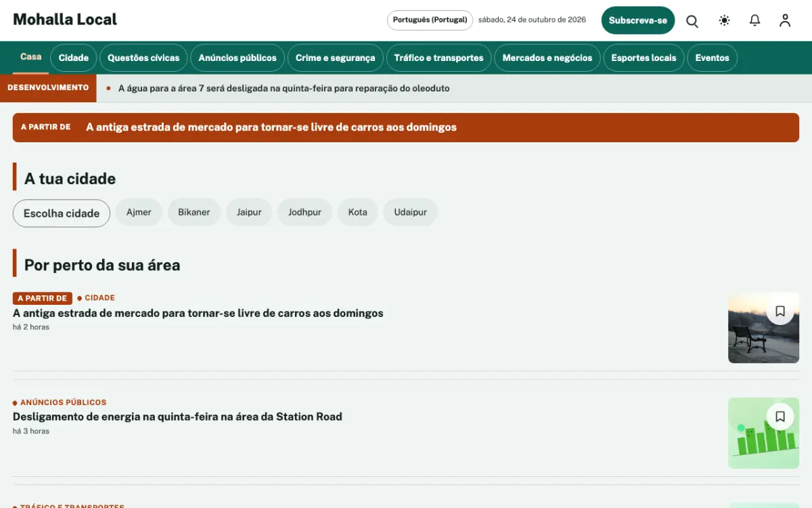
Task: Click the 'há 3 horas' timestamp
Action: (31, 431)
